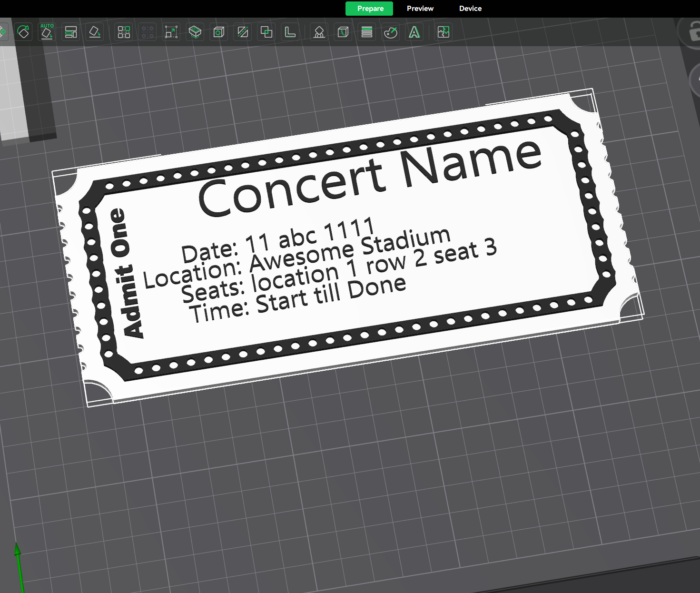Select the Rotate tool
This screenshot has height=593, width=700.
click(x=23, y=32)
